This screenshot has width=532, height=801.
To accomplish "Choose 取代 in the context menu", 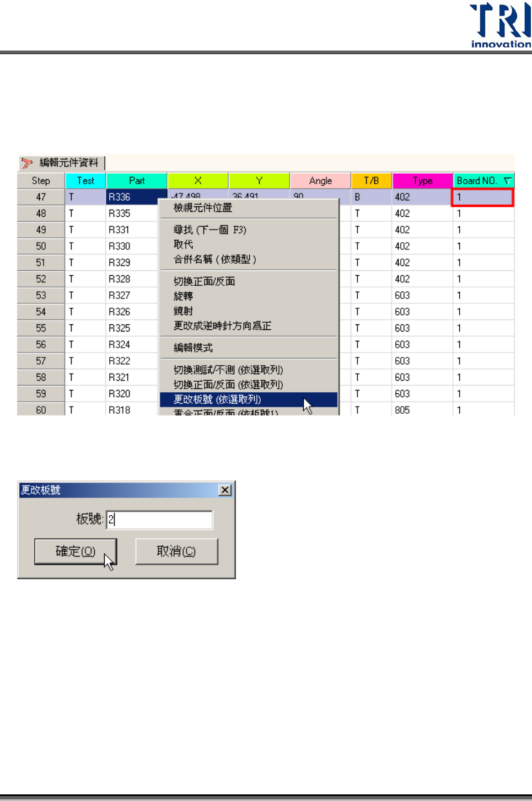I will [183, 244].
